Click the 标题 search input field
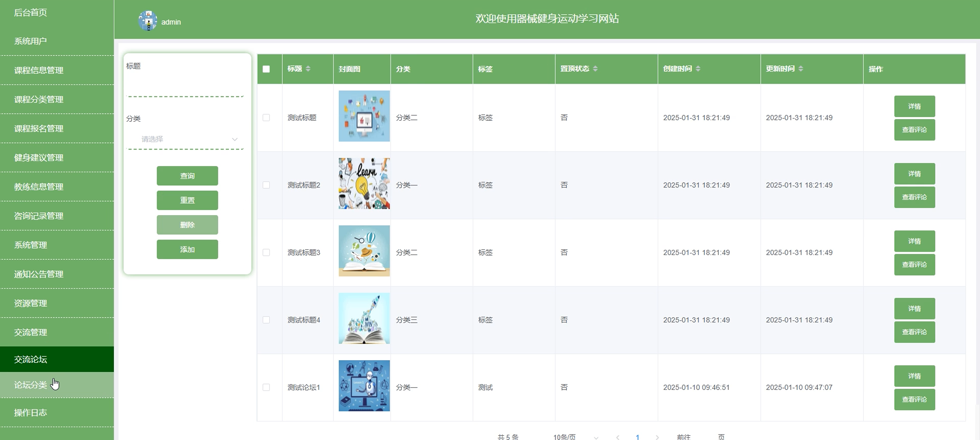This screenshot has height=440, width=980. point(185,85)
